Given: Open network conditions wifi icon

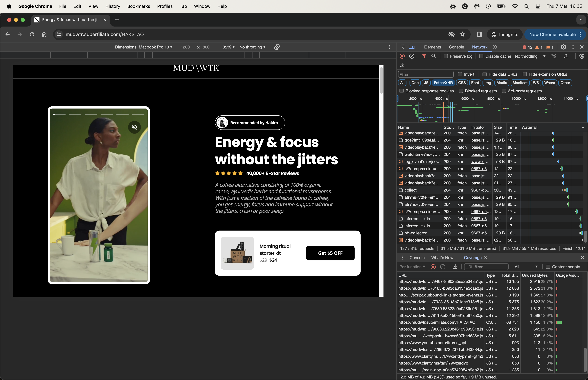Looking at the screenshot, I should tap(554, 56).
